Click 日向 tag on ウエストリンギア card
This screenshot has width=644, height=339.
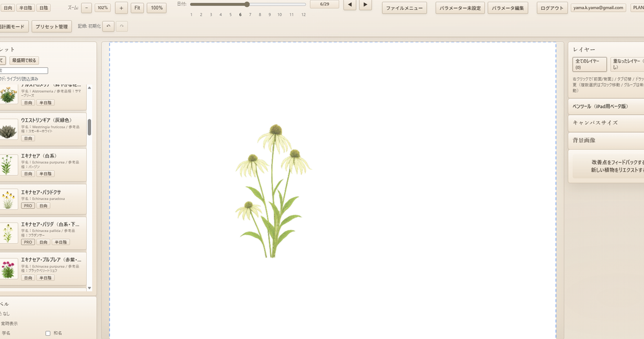pos(28,138)
